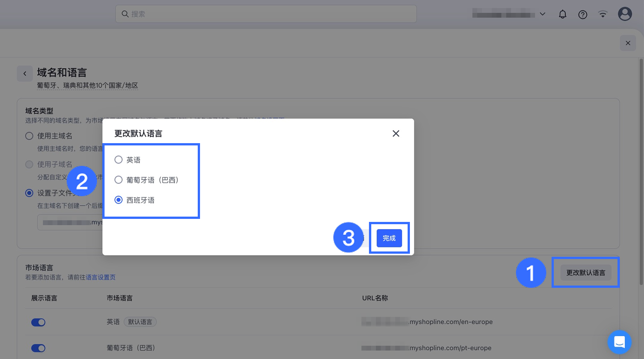Click the URL名称 column header

pyautogui.click(x=375, y=298)
